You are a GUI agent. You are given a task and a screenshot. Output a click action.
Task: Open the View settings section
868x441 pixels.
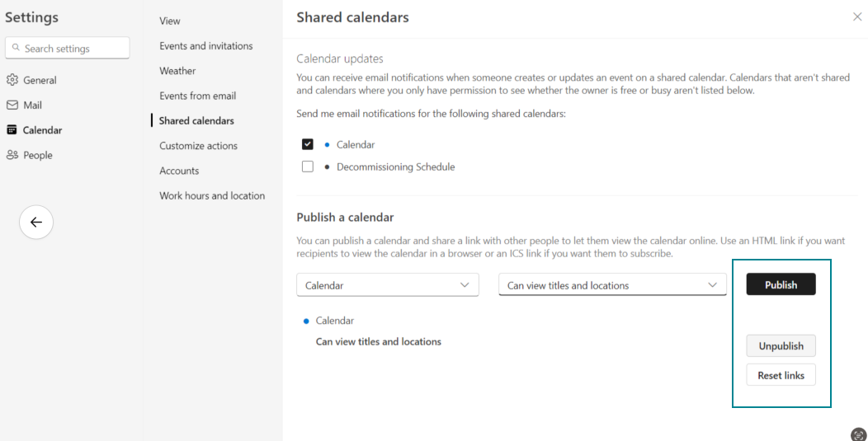(x=170, y=21)
